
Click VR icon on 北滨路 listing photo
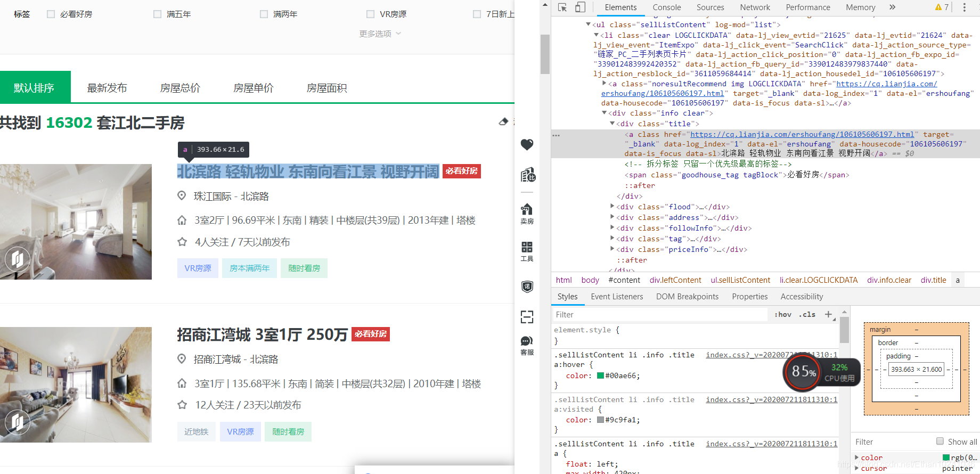tap(17, 259)
